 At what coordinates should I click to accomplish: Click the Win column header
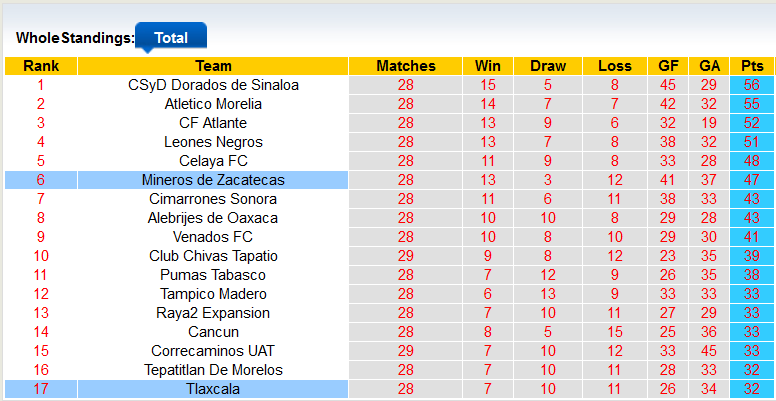coord(488,66)
